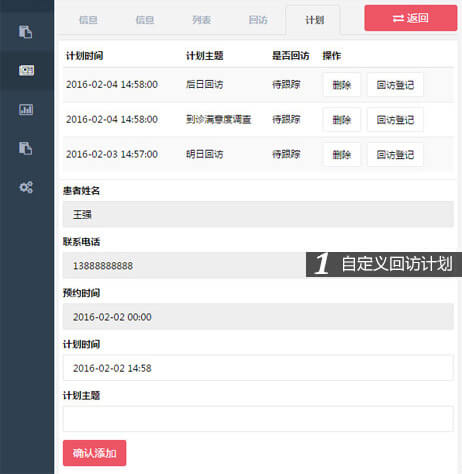Open the settings gears sidebar icon

click(x=26, y=187)
